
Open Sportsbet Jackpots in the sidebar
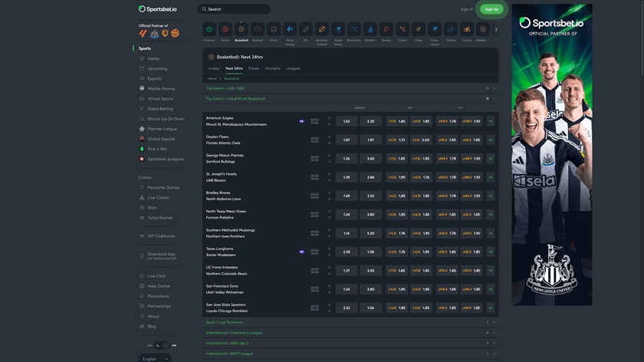point(166,159)
